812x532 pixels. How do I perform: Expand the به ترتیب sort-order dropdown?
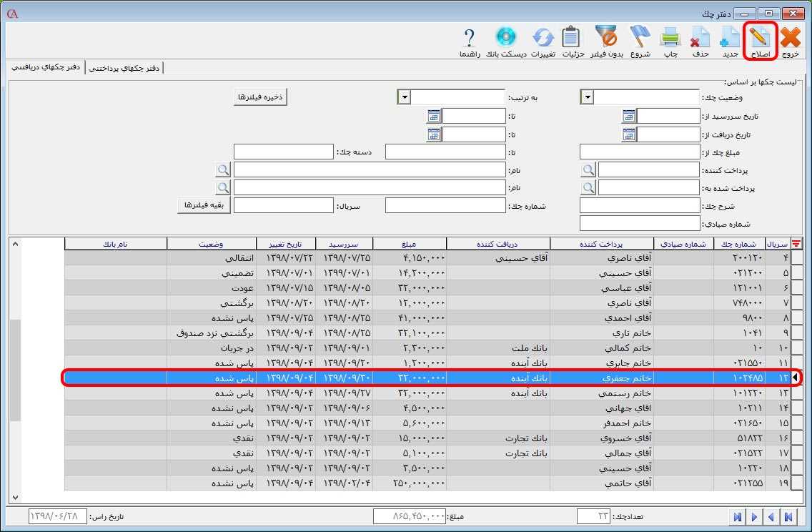403,97
